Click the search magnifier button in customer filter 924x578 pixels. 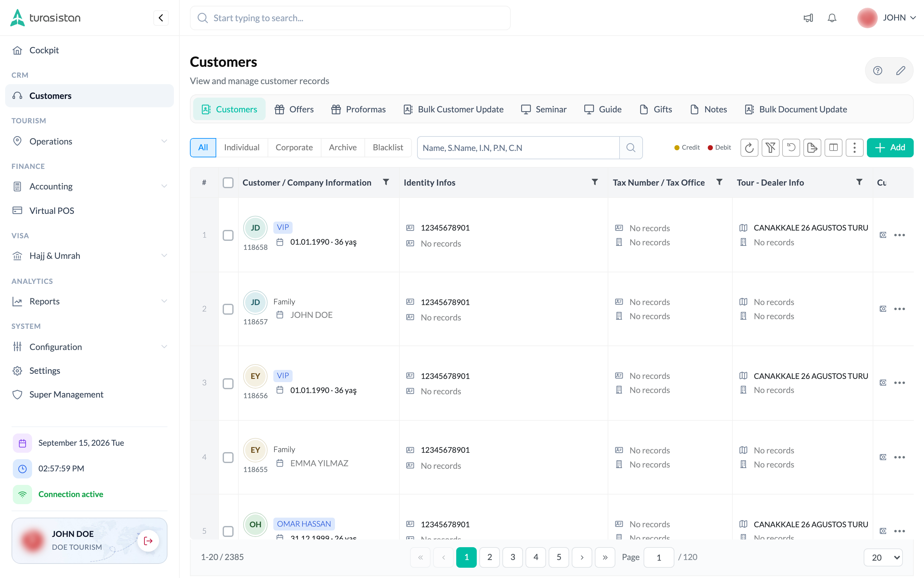(x=631, y=148)
